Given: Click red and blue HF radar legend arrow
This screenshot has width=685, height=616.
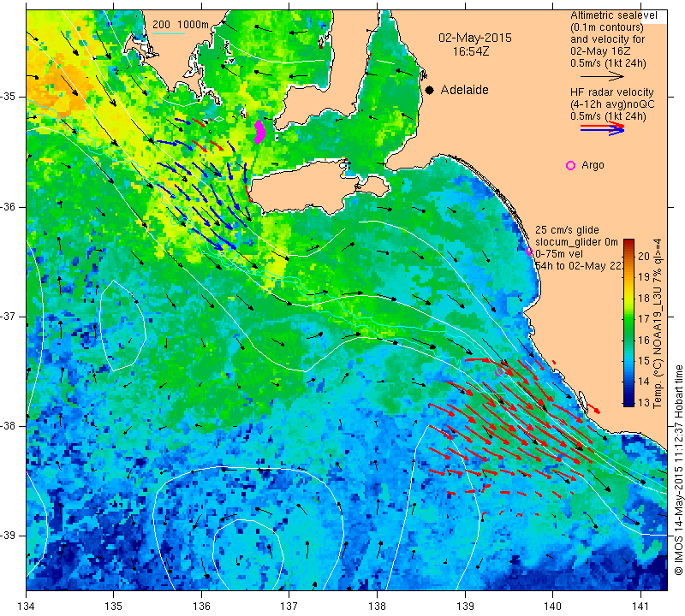Looking at the screenshot, I should tap(602, 128).
